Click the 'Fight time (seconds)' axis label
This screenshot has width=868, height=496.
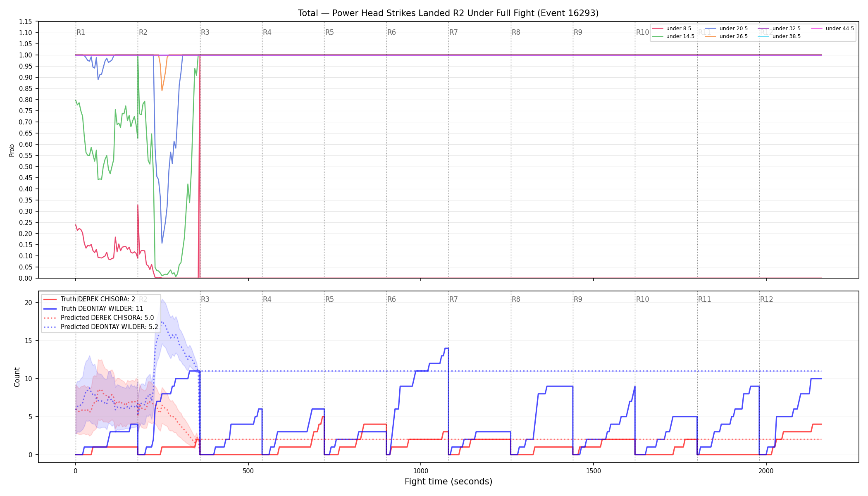(x=448, y=482)
